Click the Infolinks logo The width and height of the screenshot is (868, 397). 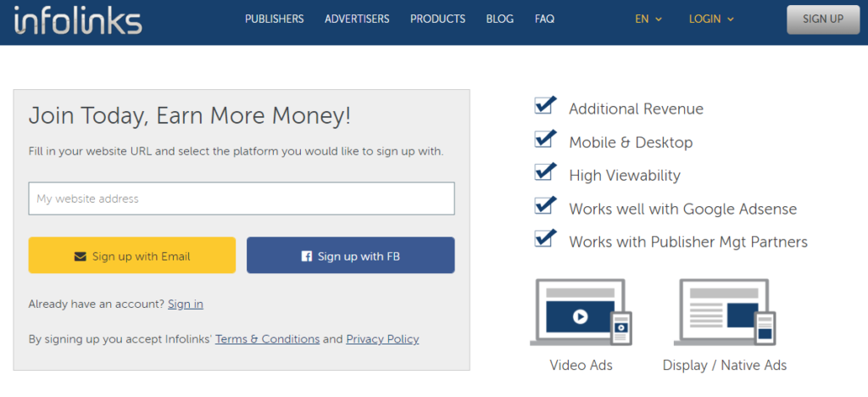click(78, 20)
